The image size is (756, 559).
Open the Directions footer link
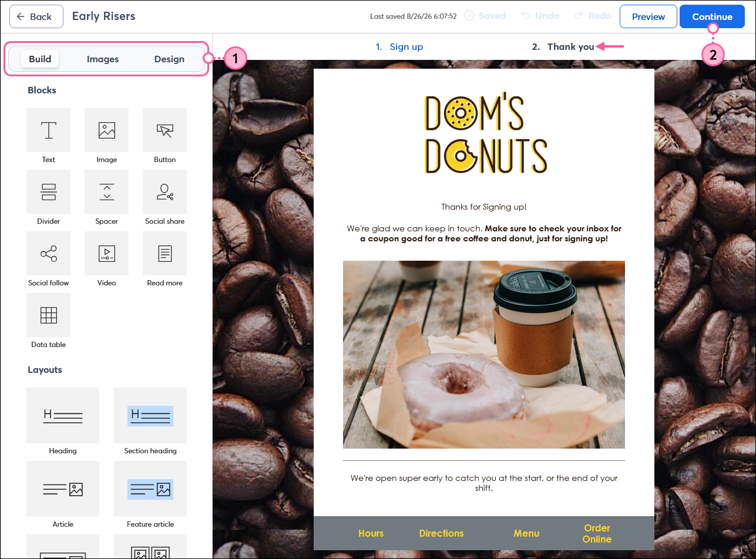pos(441,533)
